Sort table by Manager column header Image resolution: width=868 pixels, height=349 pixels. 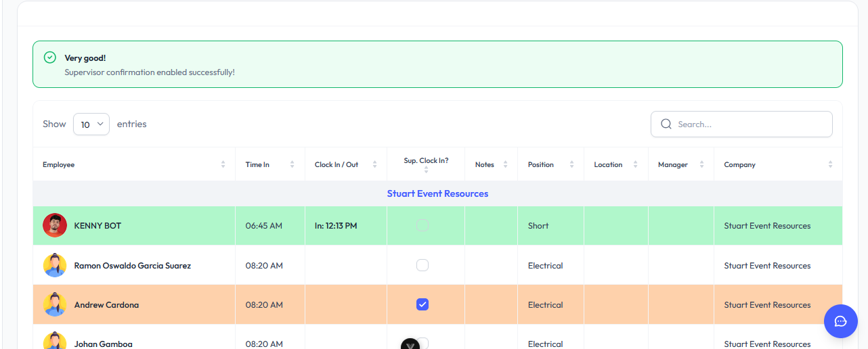point(672,164)
